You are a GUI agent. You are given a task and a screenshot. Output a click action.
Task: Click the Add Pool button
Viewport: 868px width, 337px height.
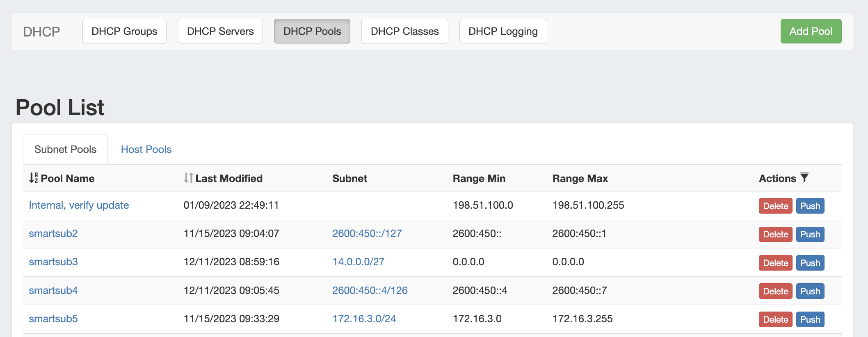(x=811, y=31)
